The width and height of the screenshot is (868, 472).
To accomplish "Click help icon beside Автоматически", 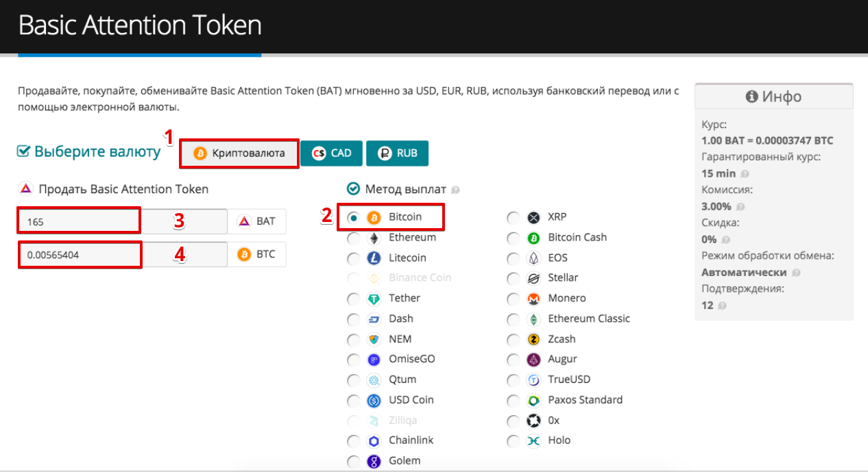I will coord(795,273).
